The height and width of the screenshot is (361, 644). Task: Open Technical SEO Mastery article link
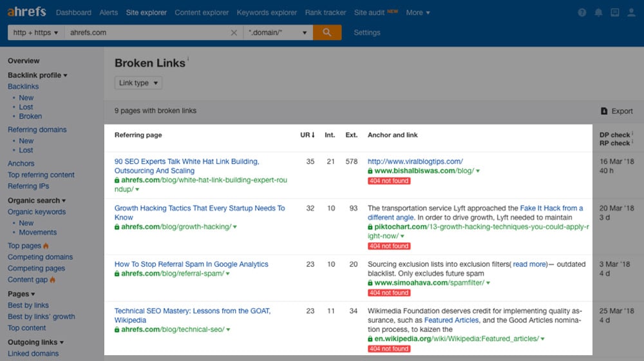(x=193, y=316)
